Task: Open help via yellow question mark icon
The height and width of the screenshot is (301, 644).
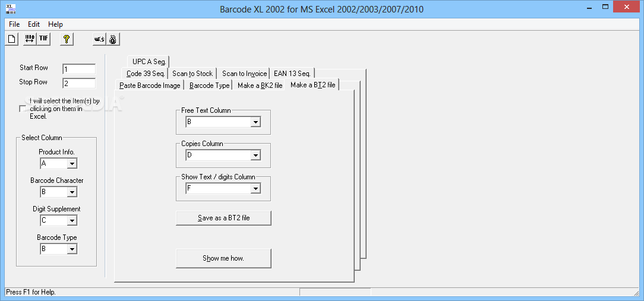Action: tap(67, 39)
